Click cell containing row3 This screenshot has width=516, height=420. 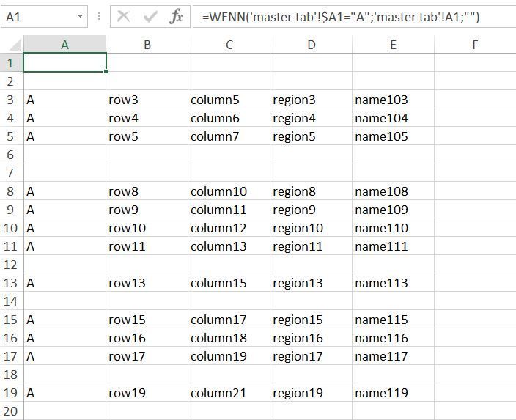point(147,100)
